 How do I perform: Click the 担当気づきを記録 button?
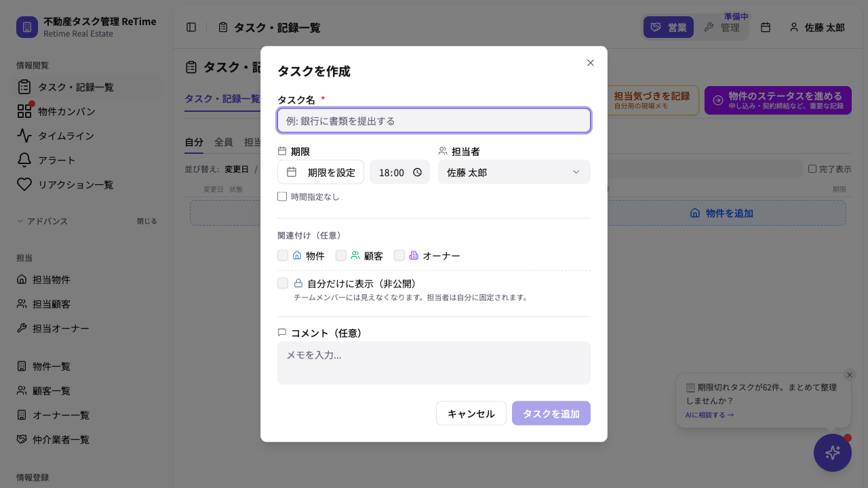click(x=652, y=100)
